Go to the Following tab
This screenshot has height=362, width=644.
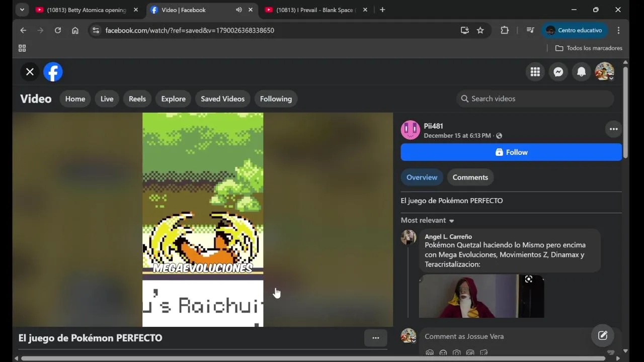(x=276, y=99)
